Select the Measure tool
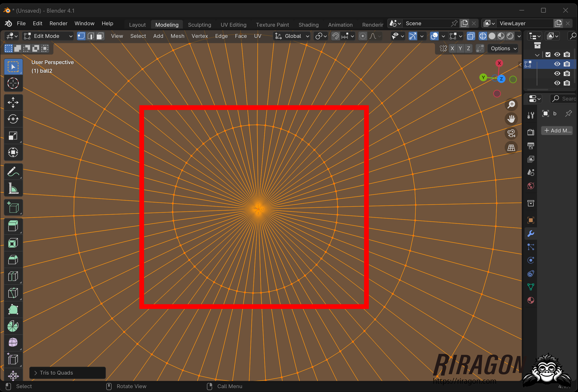The height and width of the screenshot is (392, 578). (13, 188)
